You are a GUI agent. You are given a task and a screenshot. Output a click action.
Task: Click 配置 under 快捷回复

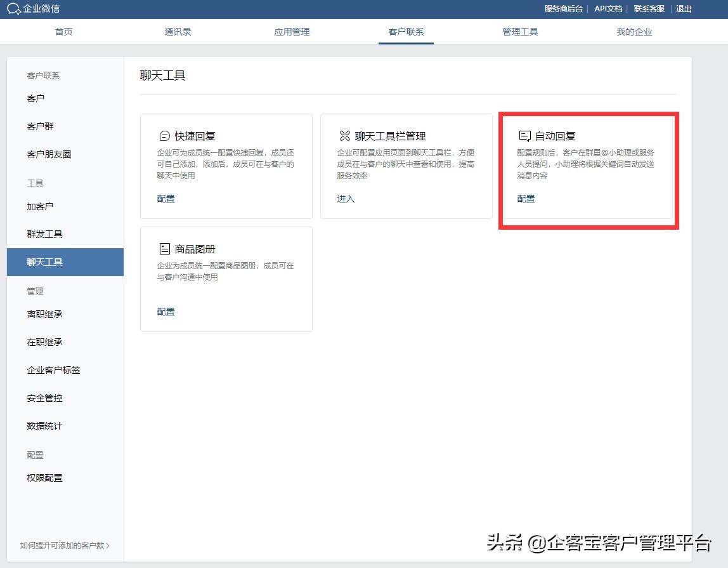click(x=166, y=198)
